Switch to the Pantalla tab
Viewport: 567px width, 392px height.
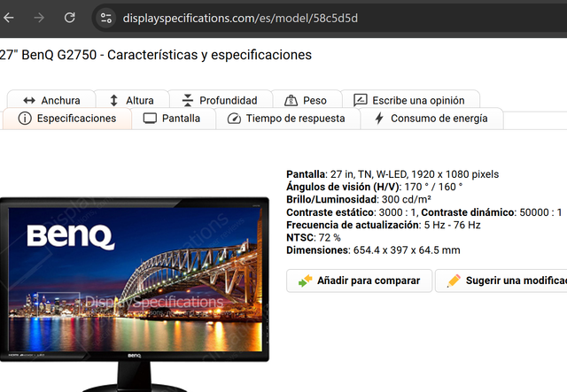[x=174, y=119]
